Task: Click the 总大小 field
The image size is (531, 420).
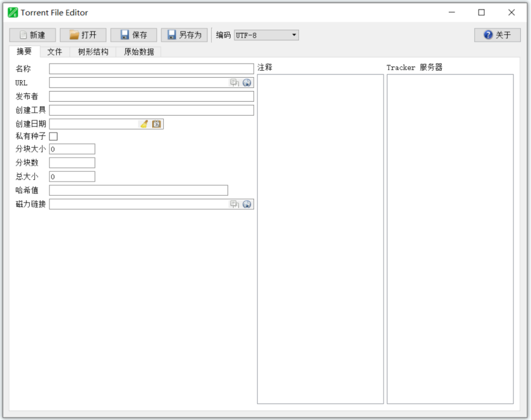Action: [72, 177]
